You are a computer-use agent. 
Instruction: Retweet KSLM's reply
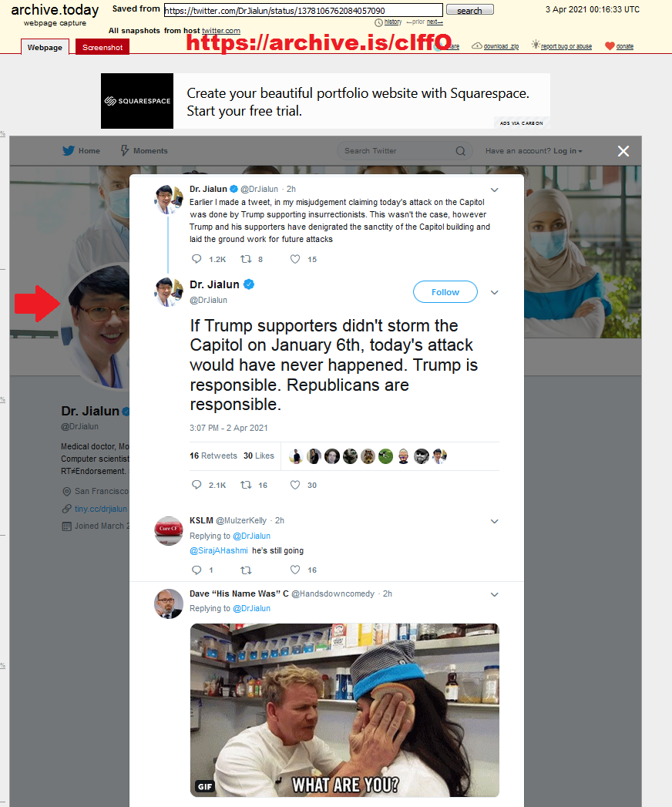click(246, 570)
